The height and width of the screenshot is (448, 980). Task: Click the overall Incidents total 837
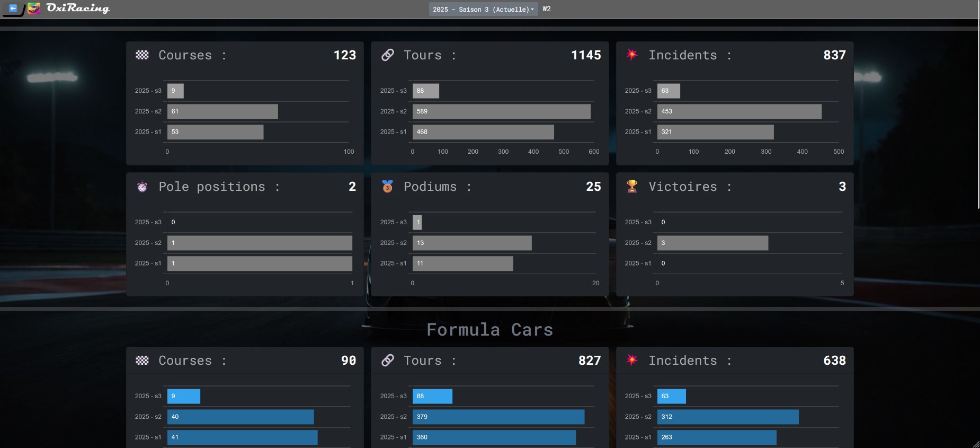[x=834, y=55]
